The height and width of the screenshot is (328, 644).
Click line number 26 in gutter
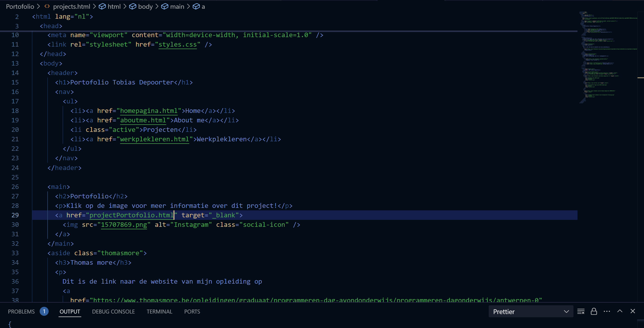(x=15, y=187)
